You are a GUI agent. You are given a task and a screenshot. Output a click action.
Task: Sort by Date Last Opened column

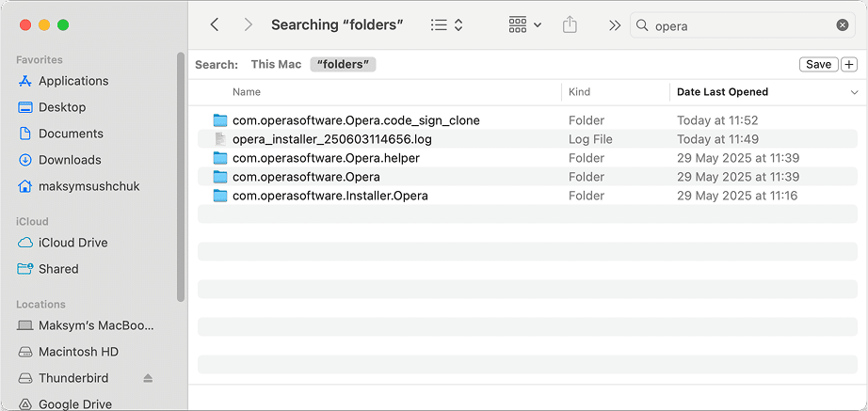[722, 92]
